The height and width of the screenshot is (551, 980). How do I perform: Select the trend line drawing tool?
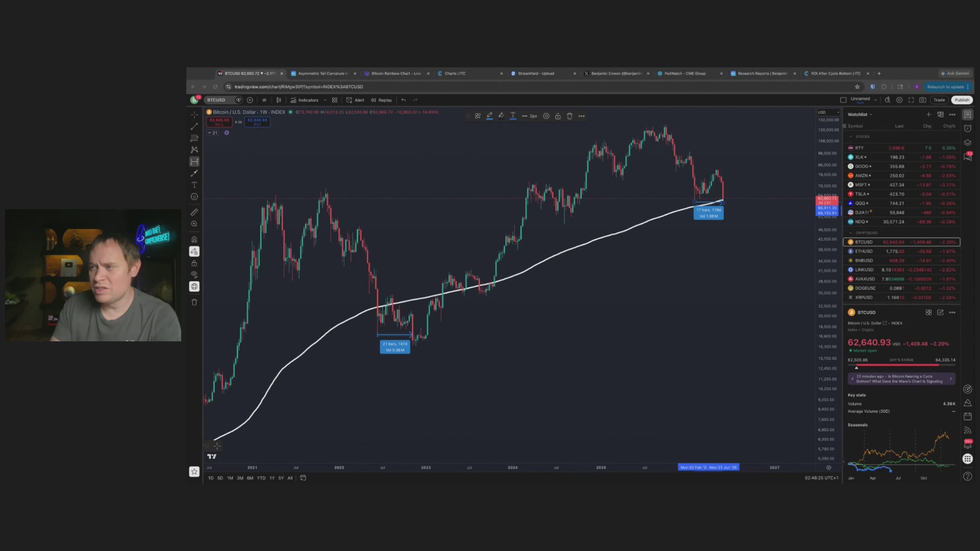[x=194, y=127]
